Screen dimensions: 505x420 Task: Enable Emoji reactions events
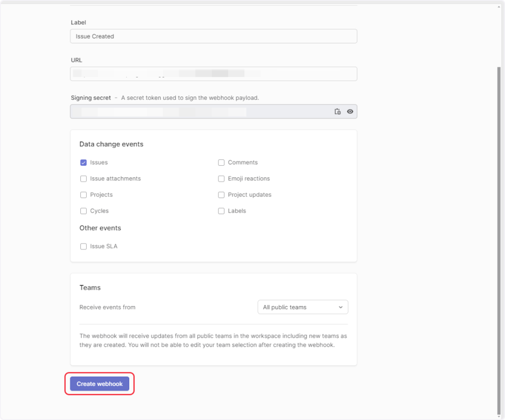click(x=221, y=179)
